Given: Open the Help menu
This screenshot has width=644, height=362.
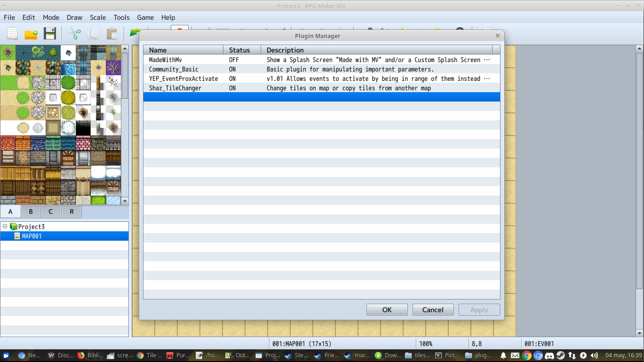Looking at the screenshot, I should coord(168,17).
